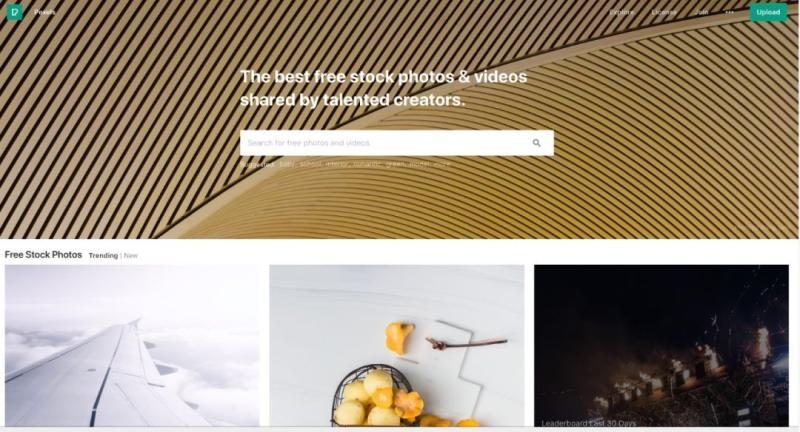Open the three-dots more menu

tap(730, 12)
